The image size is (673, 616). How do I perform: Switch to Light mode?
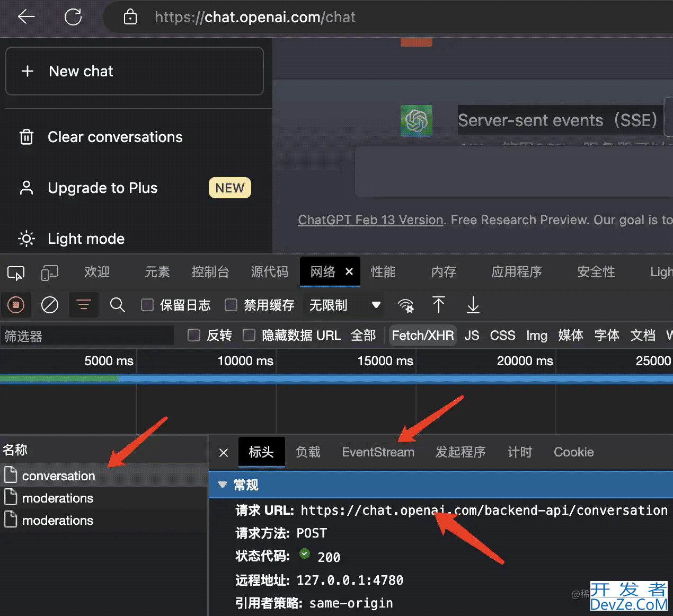click(86, 239)
